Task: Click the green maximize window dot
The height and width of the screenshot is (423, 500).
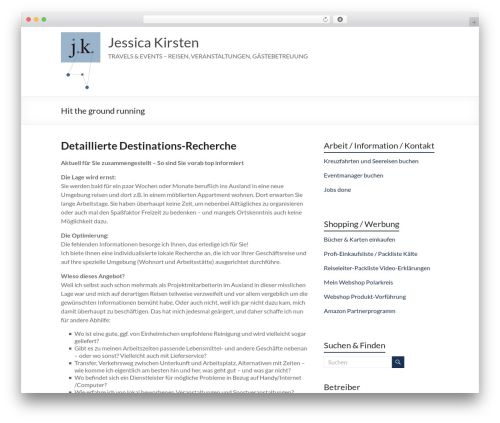Action: point(44,20)
